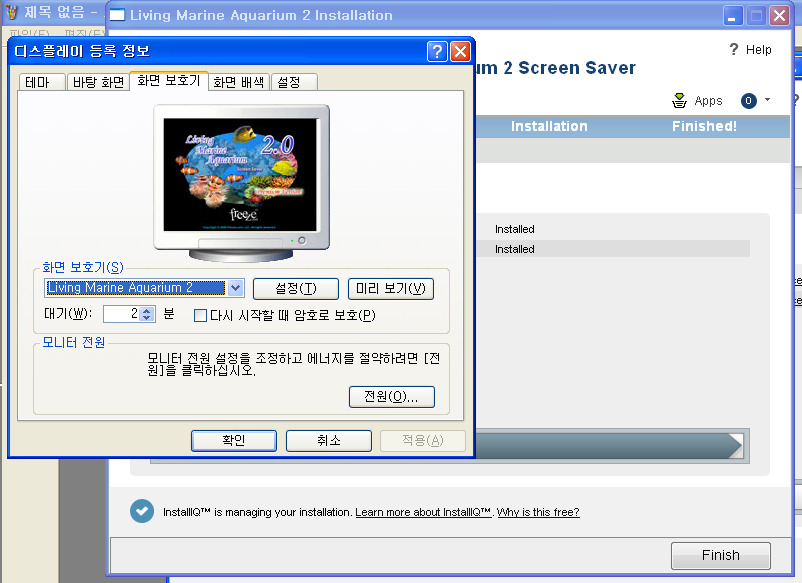The image size is (802, 583).
Task: Click the dialog's context help question button
Action: (x=437, y=52)
